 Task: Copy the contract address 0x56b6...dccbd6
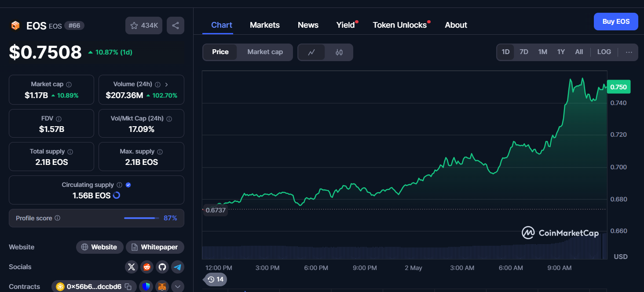128,287
